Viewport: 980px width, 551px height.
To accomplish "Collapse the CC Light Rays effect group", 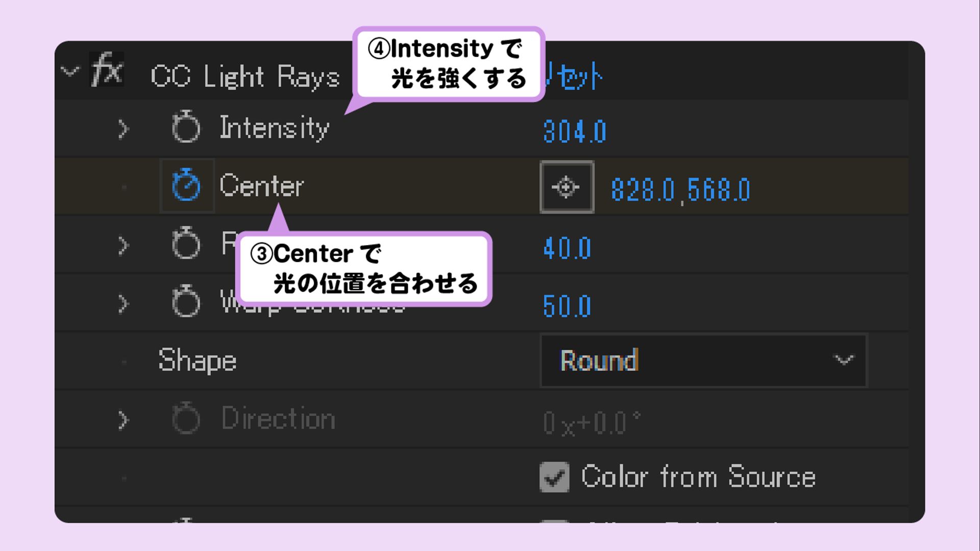I will (70, 71).
